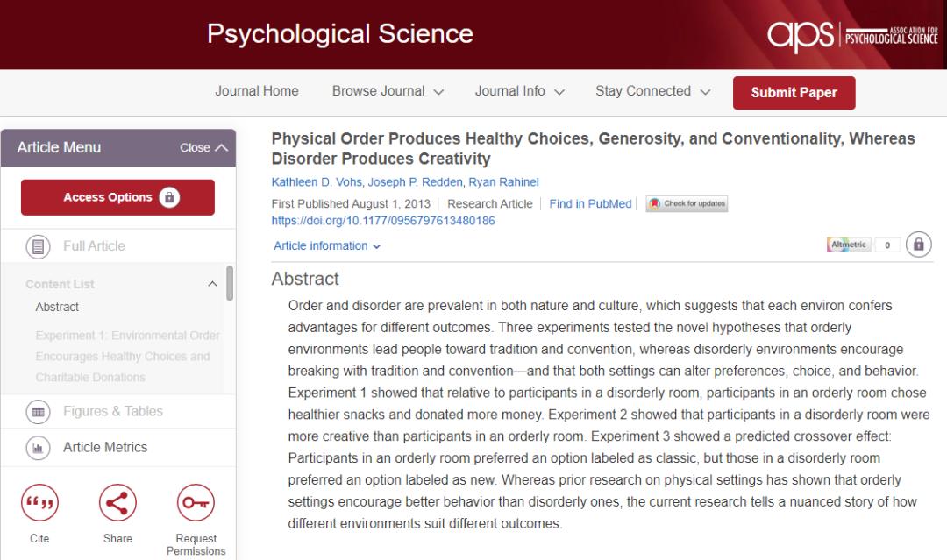This screenshot has height=560, width=947.
Task: Click the Submit Paper button
Action: point(794,93)
